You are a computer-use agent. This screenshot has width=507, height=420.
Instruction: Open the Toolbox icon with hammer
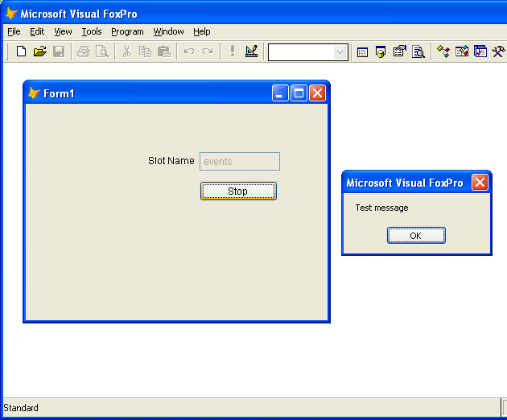pyautogui.click(x=498, y=51)
